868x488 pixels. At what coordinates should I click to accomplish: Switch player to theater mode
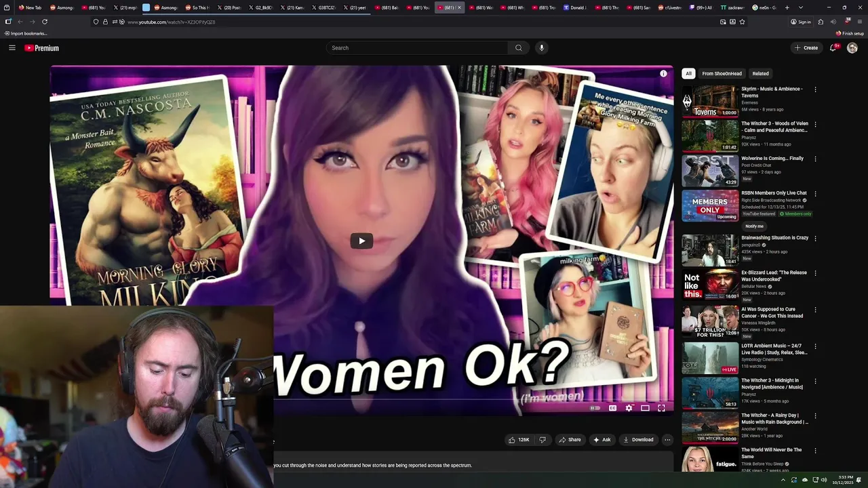coord(645,408)
